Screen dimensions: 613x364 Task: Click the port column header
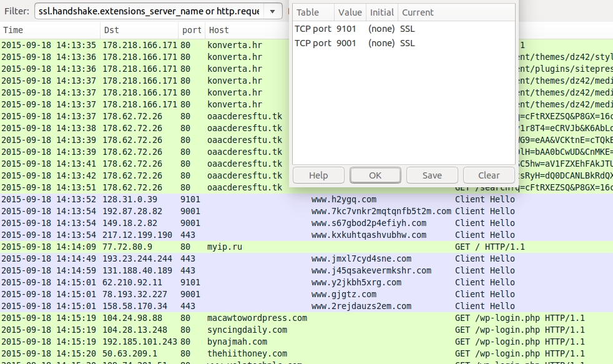pyautogui.click(x=192, y=30)
